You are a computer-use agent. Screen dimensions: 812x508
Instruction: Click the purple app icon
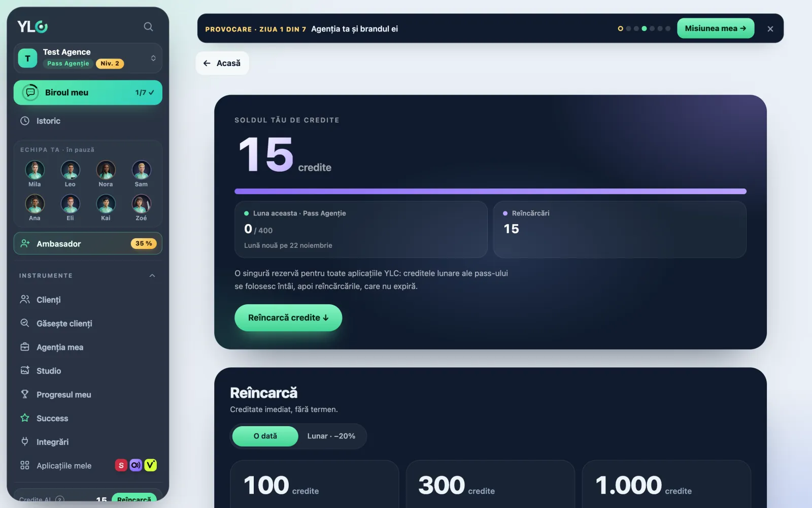point(136,465)
